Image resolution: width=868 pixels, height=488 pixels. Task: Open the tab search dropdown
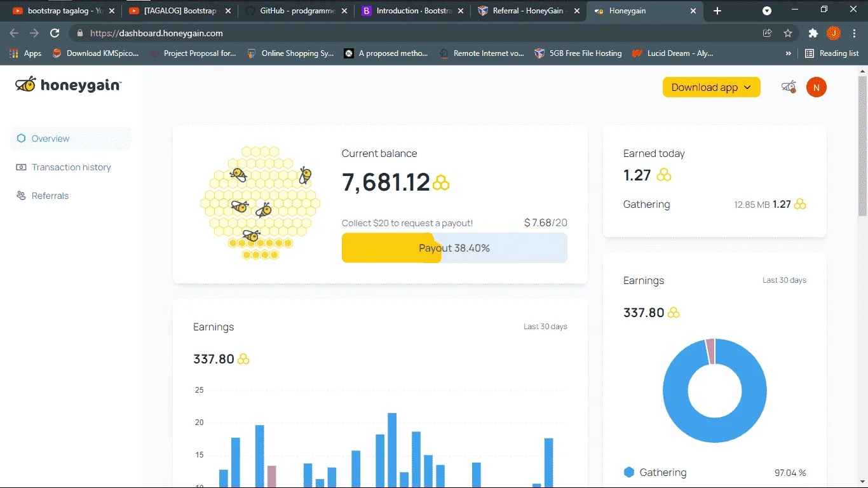point(767,11)
